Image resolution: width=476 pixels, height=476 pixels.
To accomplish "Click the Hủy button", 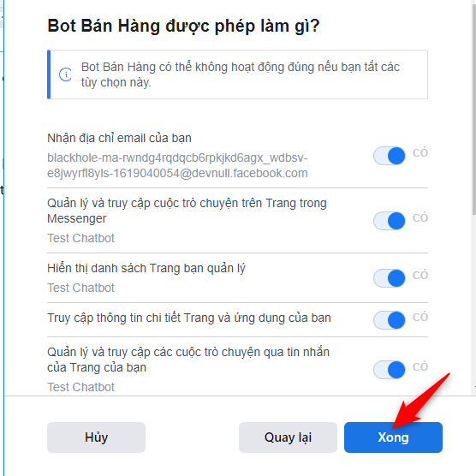I will [x=96, y=437].
